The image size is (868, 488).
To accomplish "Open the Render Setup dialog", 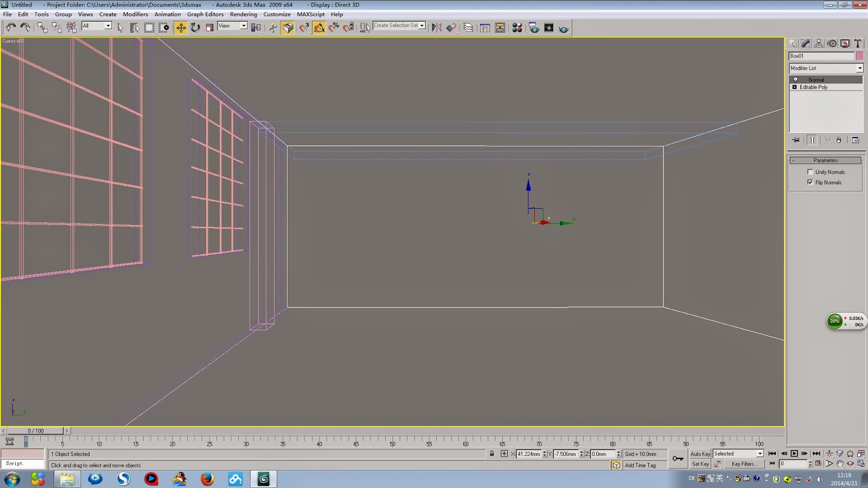I will tap(534, 28).
